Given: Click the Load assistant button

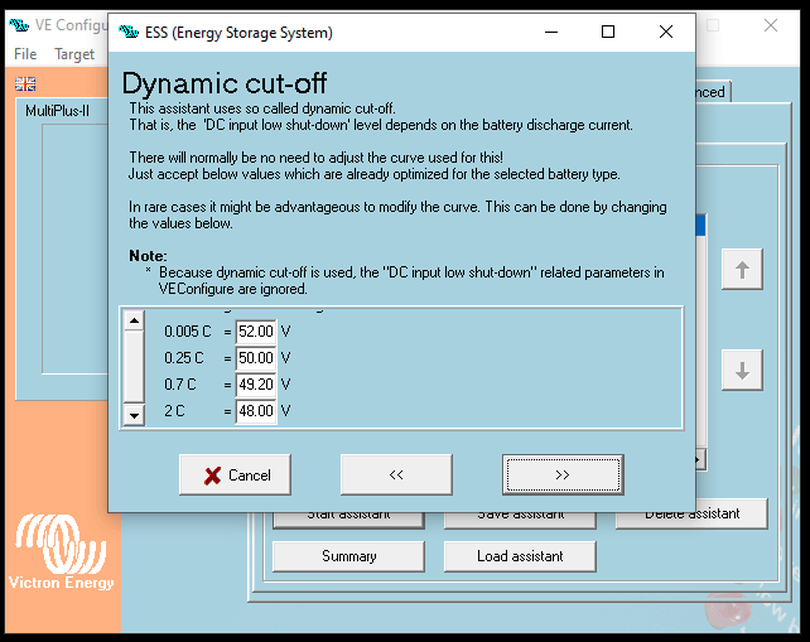Looking at the screenshot, I should pyautogui.click(x=520, y=556).
